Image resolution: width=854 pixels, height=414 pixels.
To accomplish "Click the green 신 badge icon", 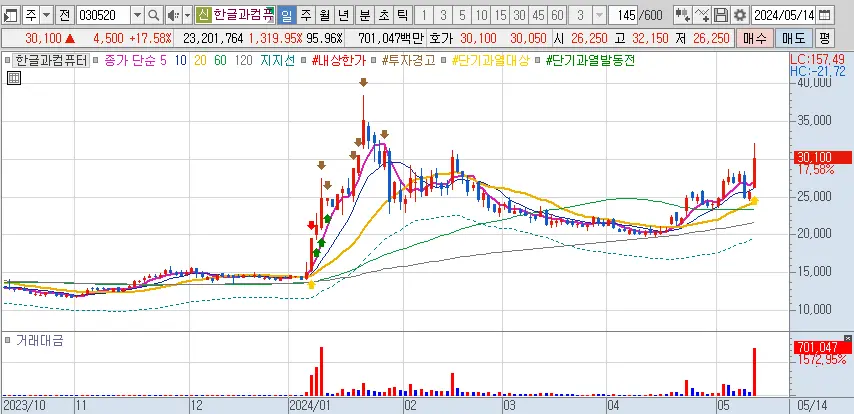I will tap(203, 15).
